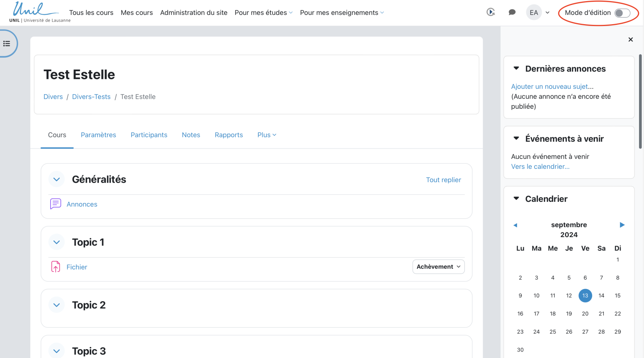Go to previous month in calendar
The image size is (644, 358).
pyautogui.click(x=516, y=225)
